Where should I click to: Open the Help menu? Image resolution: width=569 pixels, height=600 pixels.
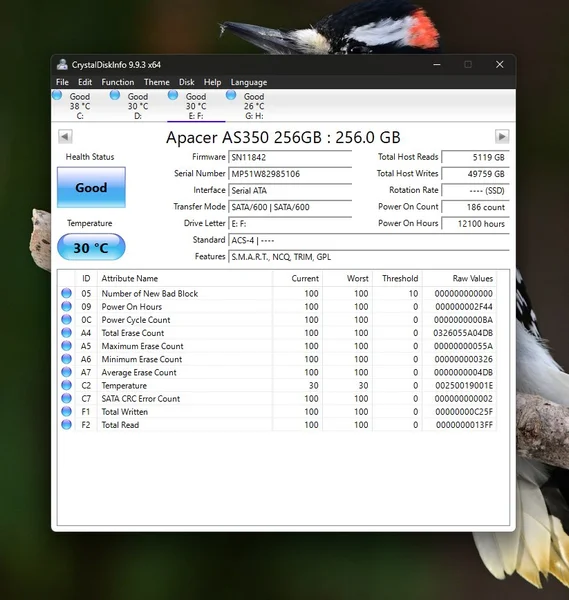212,82
